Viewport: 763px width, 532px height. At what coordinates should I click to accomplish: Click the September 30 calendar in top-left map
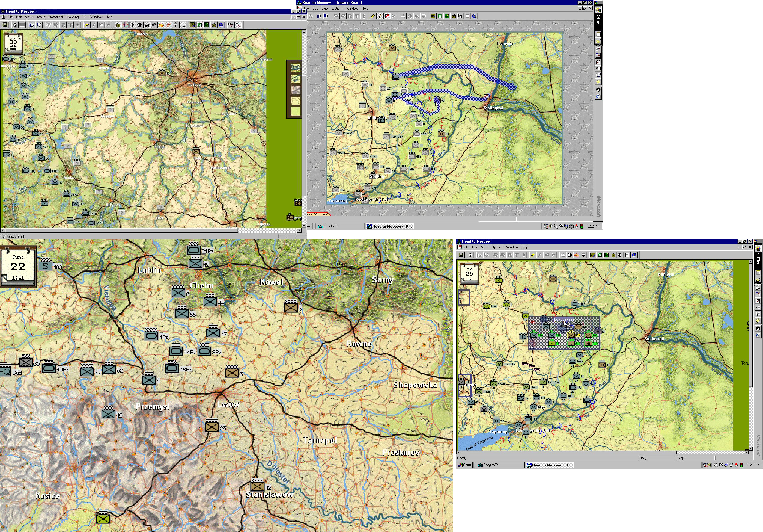point(13,43)
